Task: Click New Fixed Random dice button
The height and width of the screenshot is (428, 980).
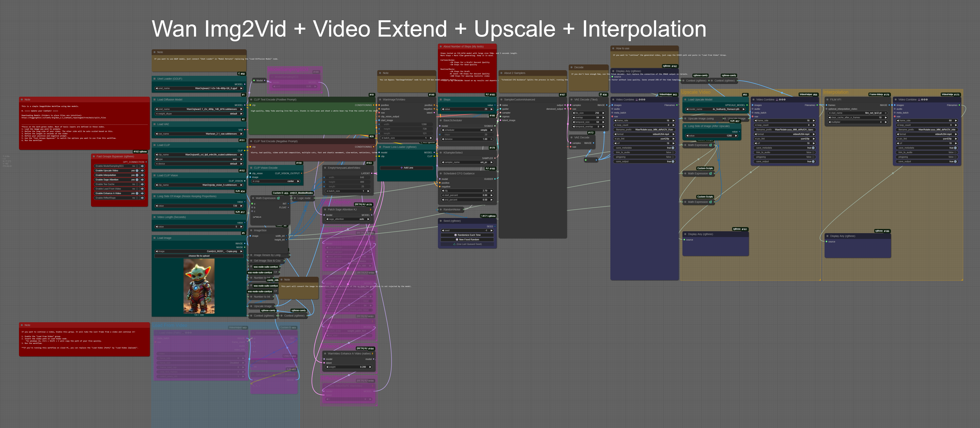Action: (467, 240)
